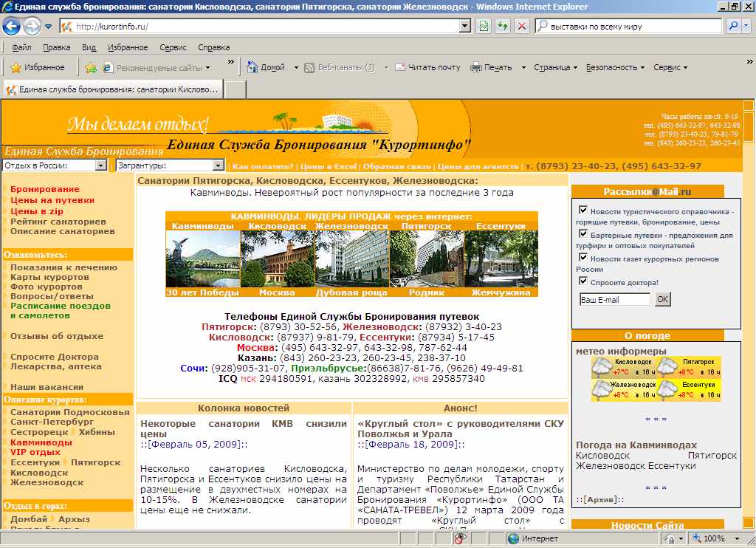Click the Кисловодск weather informer
This screenshot has width=756, height=548.
pos(624,367)
